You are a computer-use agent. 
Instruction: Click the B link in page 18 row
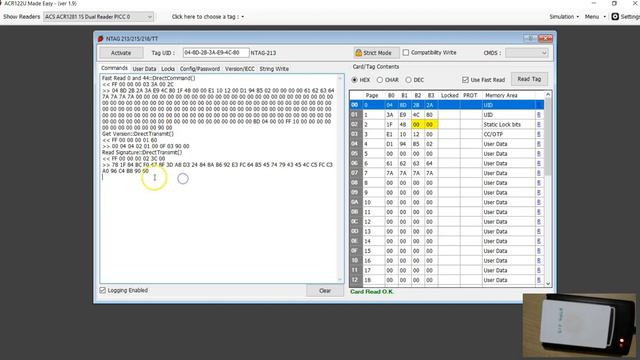coord(539,280)
